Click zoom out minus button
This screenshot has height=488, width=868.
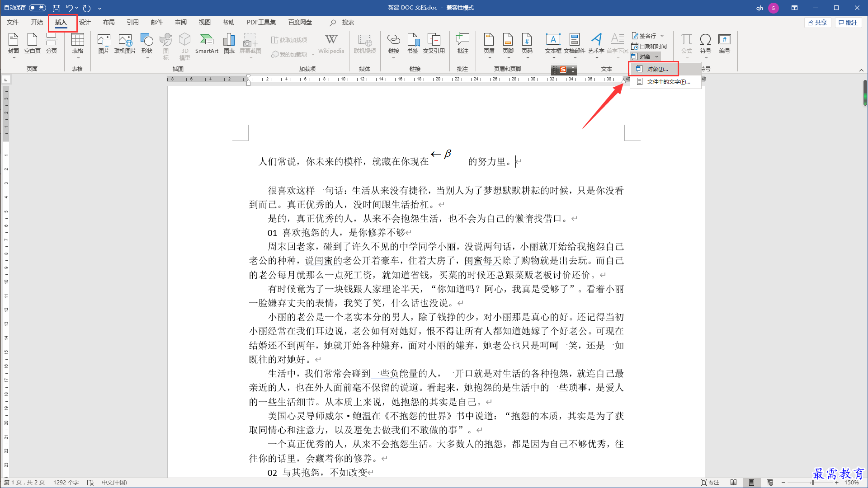coord(783,483)
